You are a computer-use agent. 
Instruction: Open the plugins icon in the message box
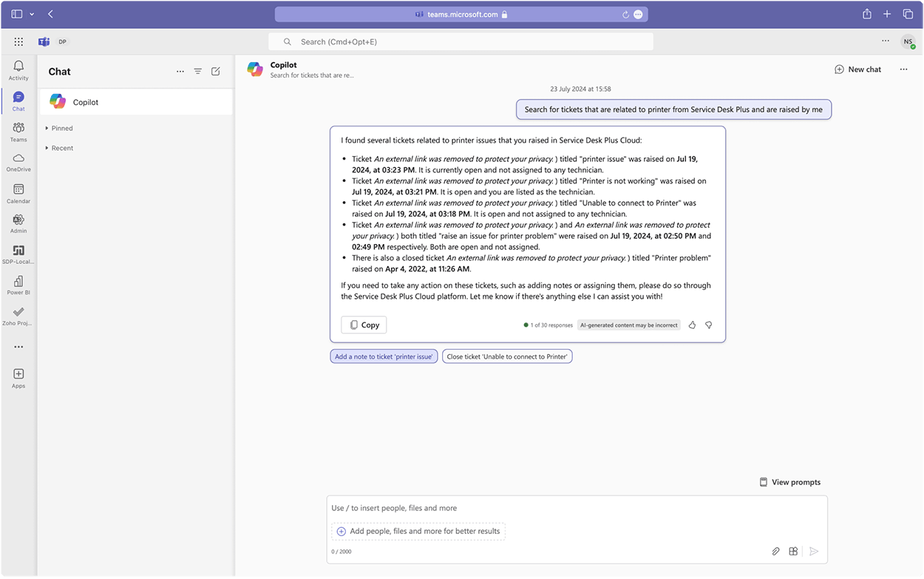[793, 551]
